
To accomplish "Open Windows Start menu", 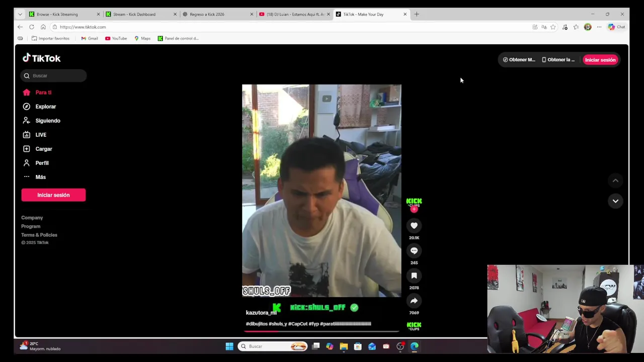I will point(229,346).
